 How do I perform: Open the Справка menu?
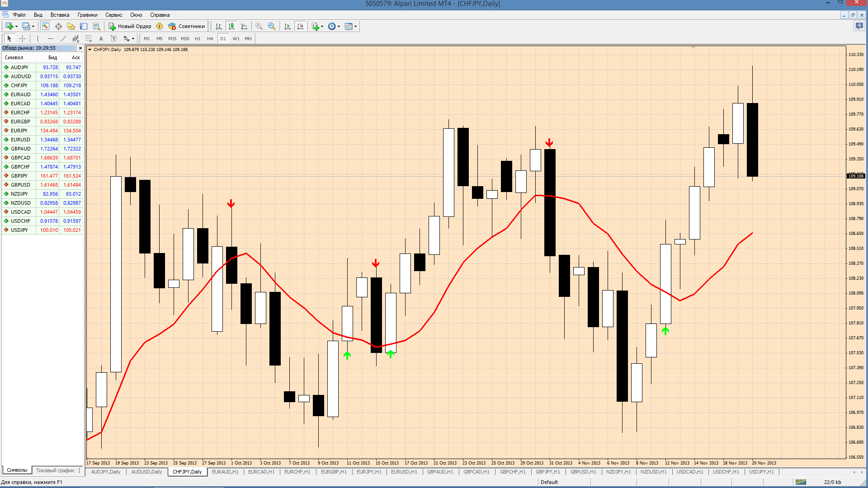point(160,15)
